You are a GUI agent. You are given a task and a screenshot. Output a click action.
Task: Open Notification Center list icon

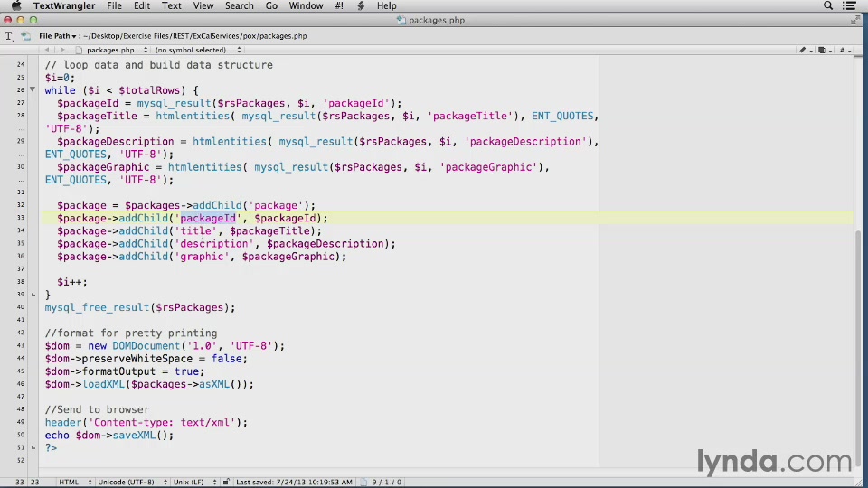849,5
